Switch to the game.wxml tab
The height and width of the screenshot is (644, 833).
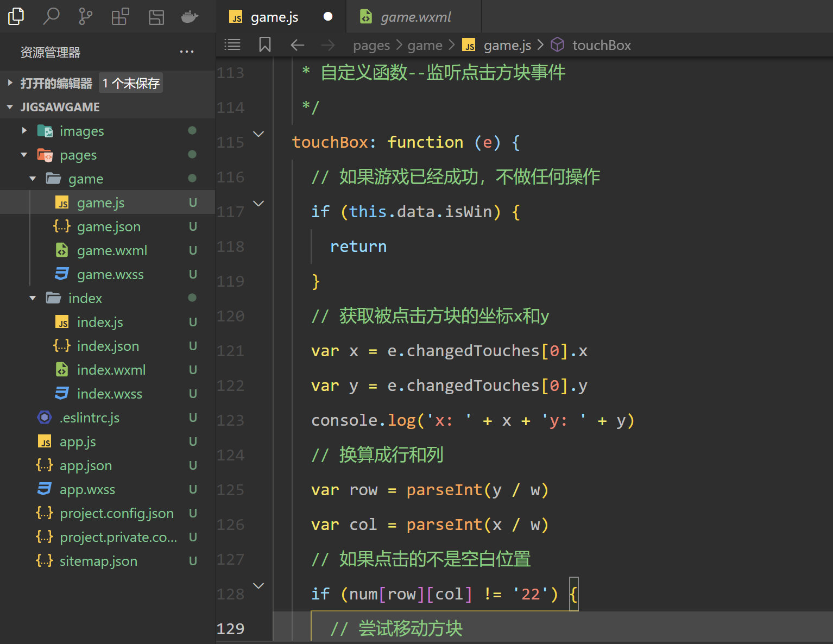415,17
